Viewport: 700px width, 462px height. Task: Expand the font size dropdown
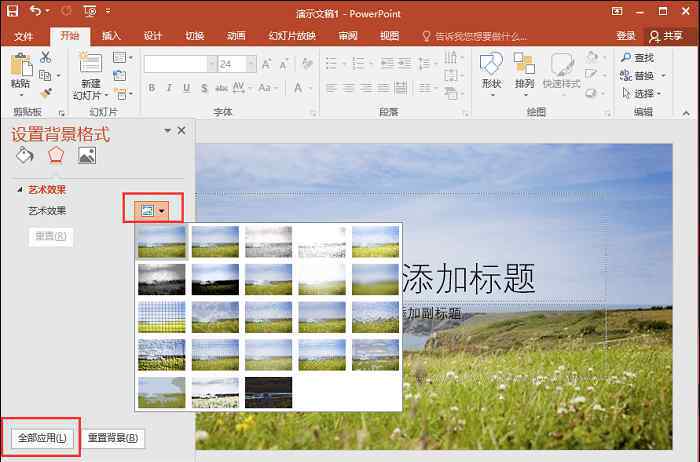coord(252,64)
